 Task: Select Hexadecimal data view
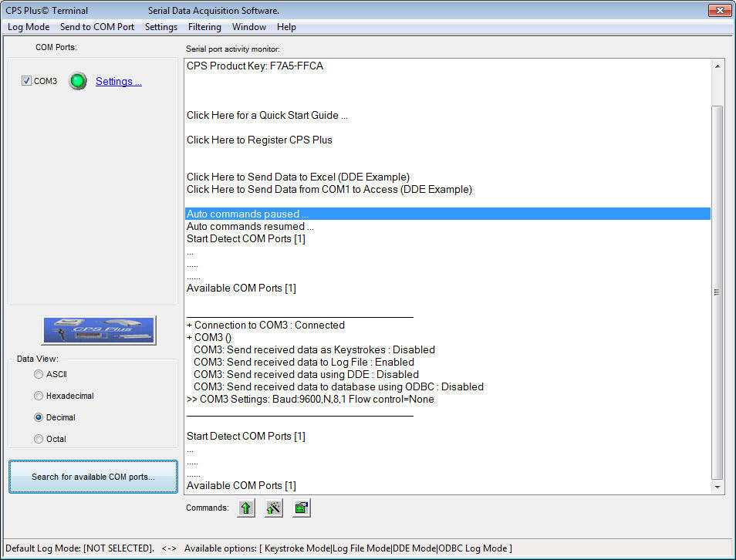39,396
